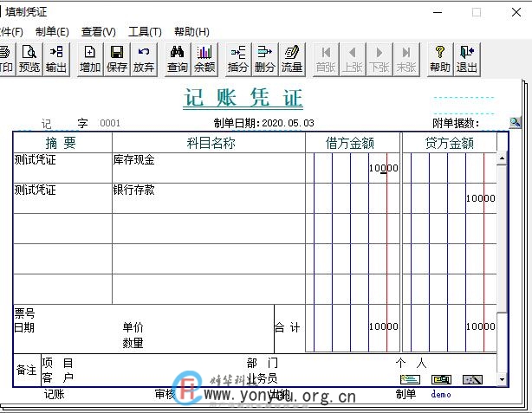Image resolution: width=532 pixels, height=413 pixels.
Task: Select 测试凭证 summary in 银行存款 row
Action: click(x=62, y=198)
